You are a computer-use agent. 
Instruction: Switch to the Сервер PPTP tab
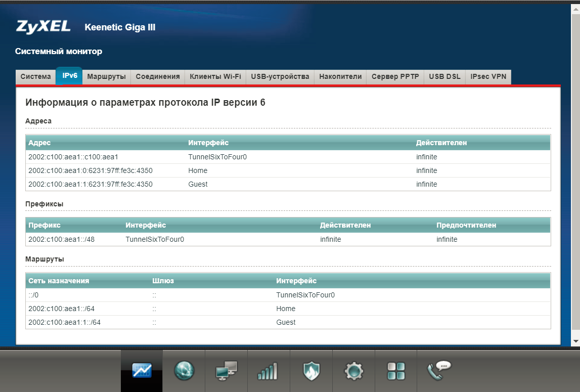coord(395,76)
